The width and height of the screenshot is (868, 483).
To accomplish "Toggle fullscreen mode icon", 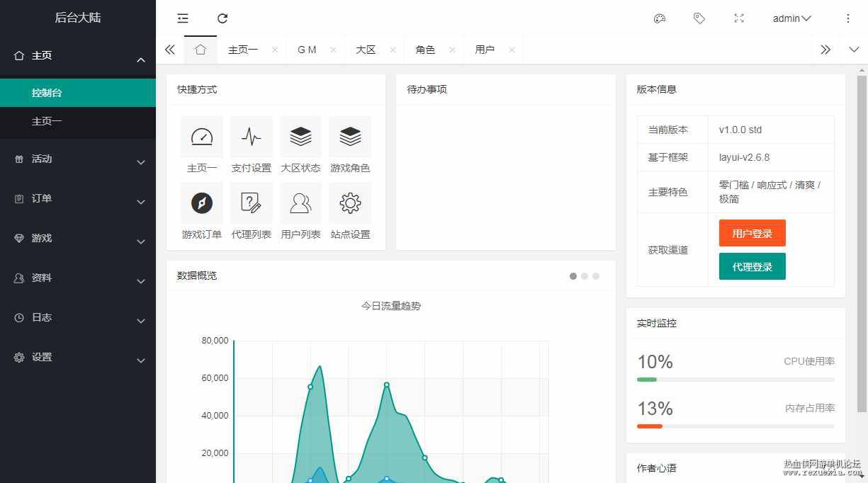I will 739,18.
